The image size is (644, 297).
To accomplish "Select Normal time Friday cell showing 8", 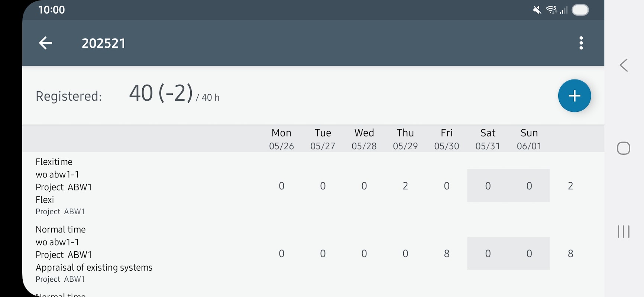I will coord(447,254).
